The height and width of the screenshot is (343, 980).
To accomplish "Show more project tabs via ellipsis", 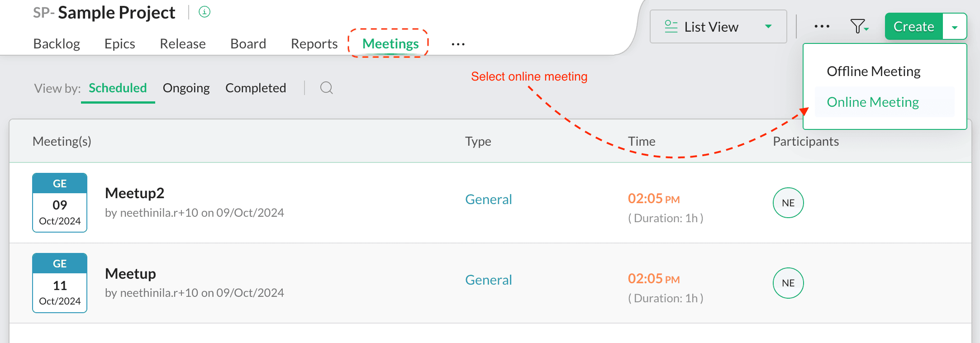I will [x=458, y=44].
